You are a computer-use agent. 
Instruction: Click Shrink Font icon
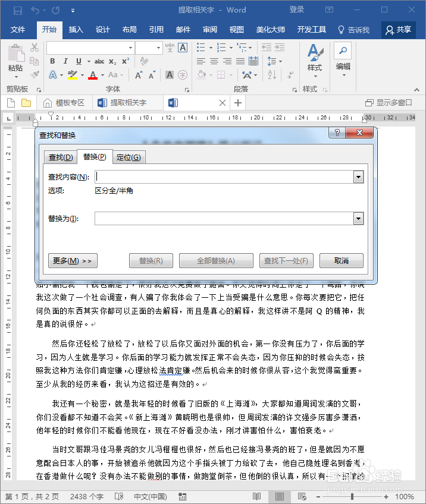152,75
